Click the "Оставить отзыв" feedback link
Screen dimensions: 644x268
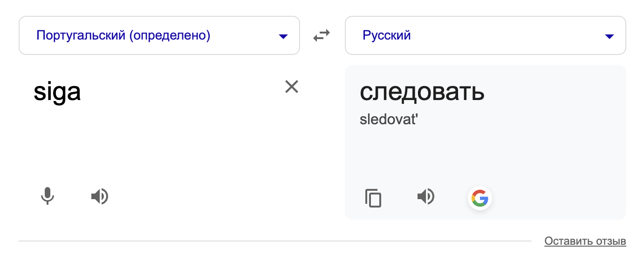pos(585,241)
